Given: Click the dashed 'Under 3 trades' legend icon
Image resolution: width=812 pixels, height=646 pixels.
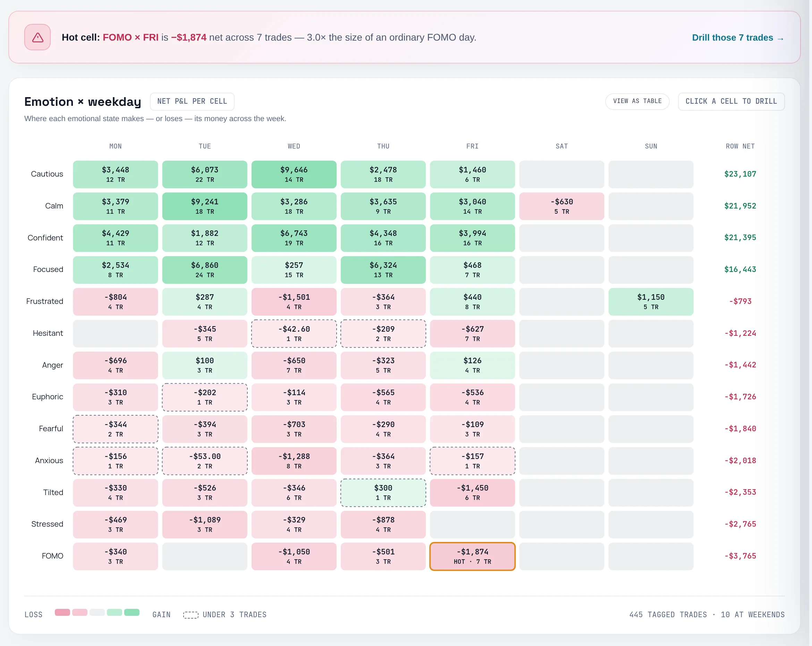Looking at the screenshot, I should coord(191,615).
